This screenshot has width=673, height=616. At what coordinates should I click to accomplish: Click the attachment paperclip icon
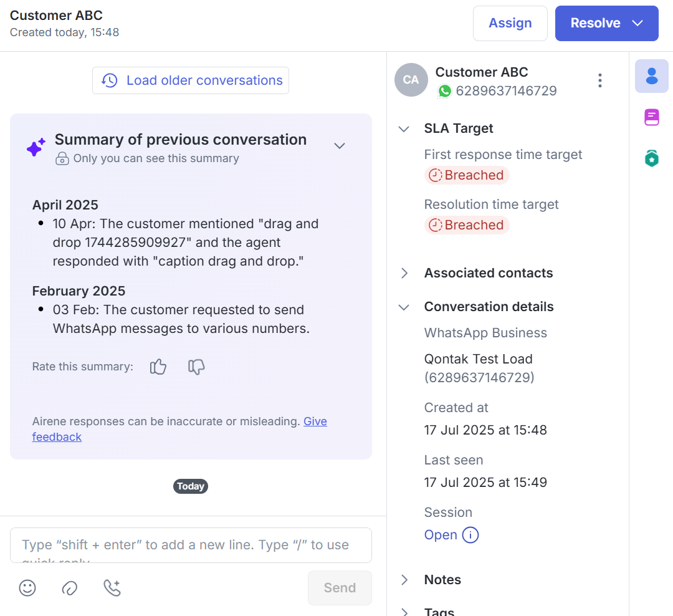point(69,588)
